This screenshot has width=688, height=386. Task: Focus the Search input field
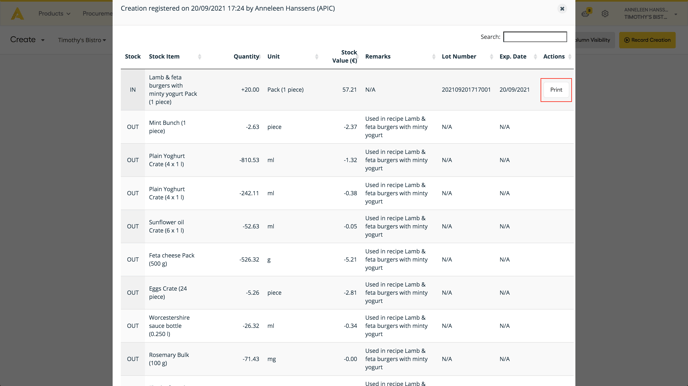point(535,37)
